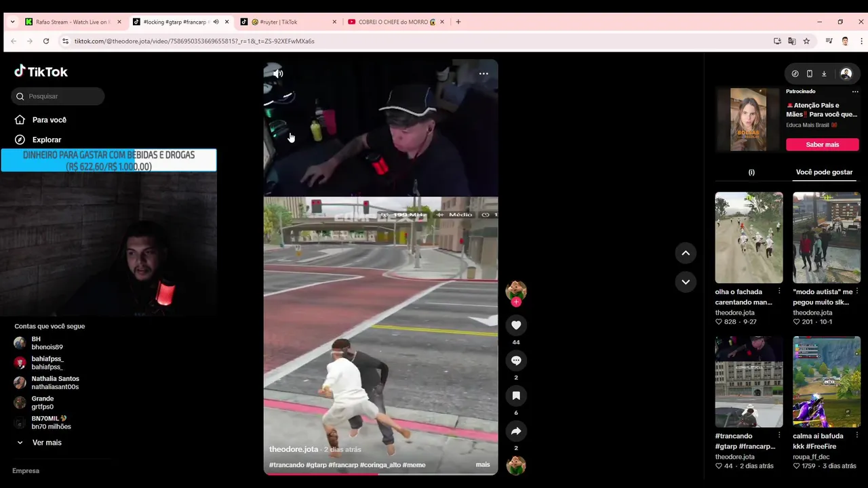The width and height of the screenshot is (868, 488).
Task: Open BH bhenois89 account
Action: 39,343
